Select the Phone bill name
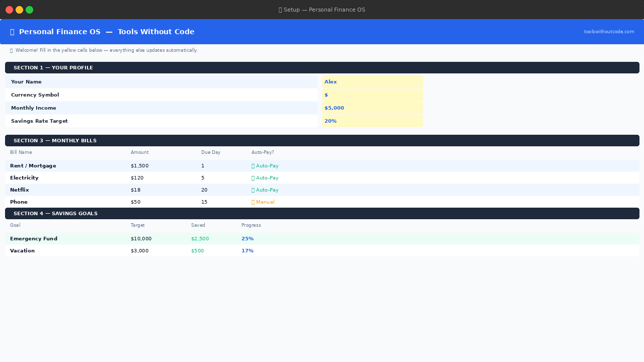This screenshot has height=362, width=644. (x=19, y=202)
